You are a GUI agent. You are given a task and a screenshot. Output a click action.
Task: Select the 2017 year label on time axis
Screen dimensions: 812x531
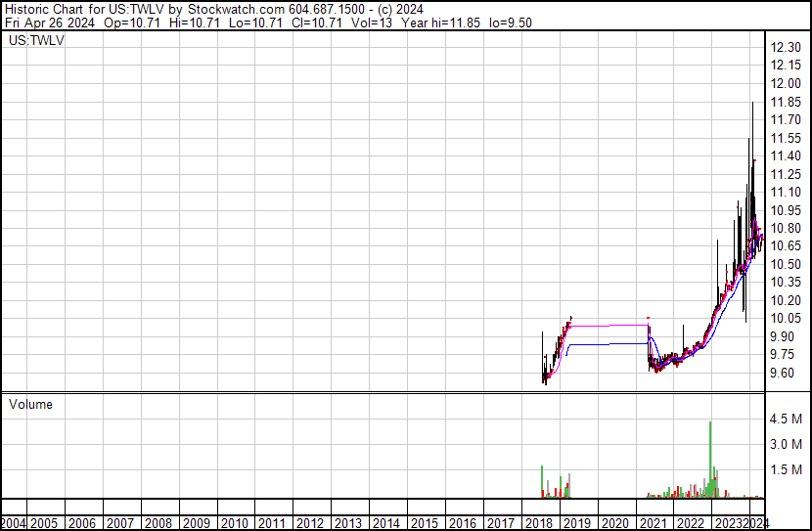501,524
